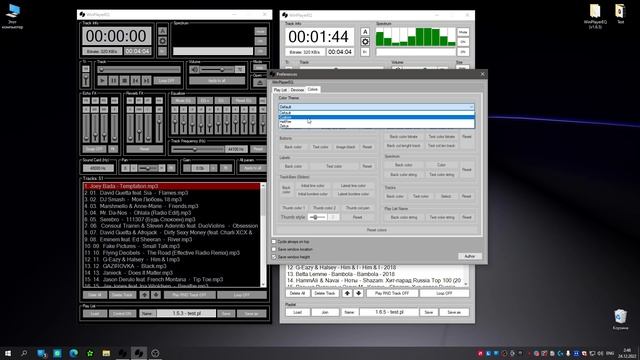Open File Explorer from the taskbar
This screenshot has height=360, width=640.
pyautogui.click(x=106, y=353)
